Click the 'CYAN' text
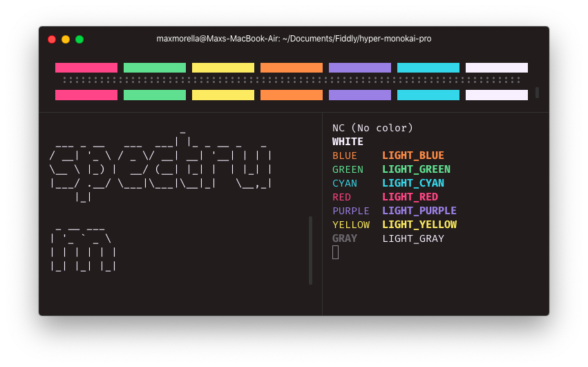 tap(345, 183)
